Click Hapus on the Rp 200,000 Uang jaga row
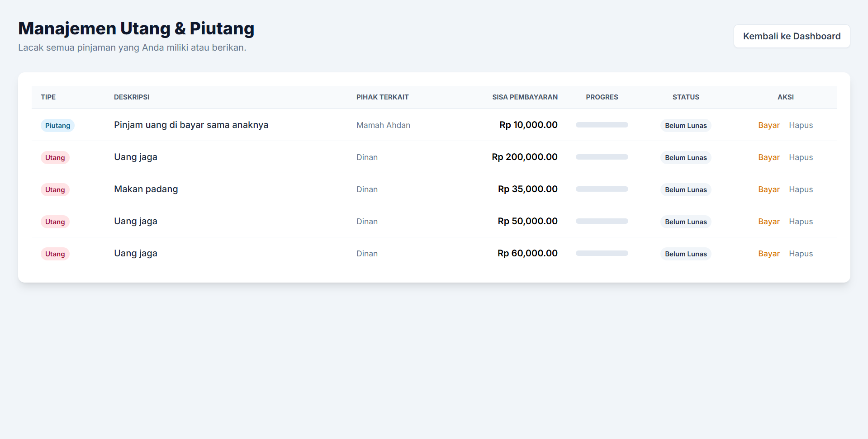The height and width of the screenshot is (439, 868). 801,157
